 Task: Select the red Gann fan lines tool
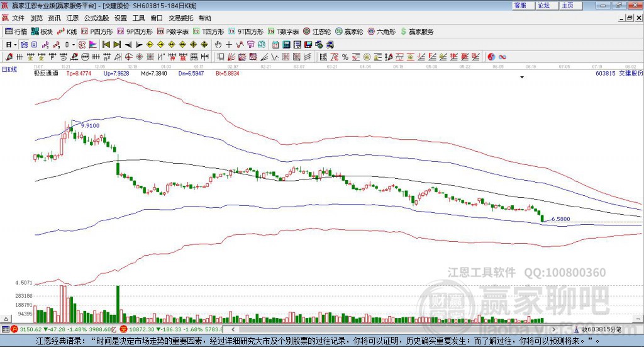click(231, 57)
